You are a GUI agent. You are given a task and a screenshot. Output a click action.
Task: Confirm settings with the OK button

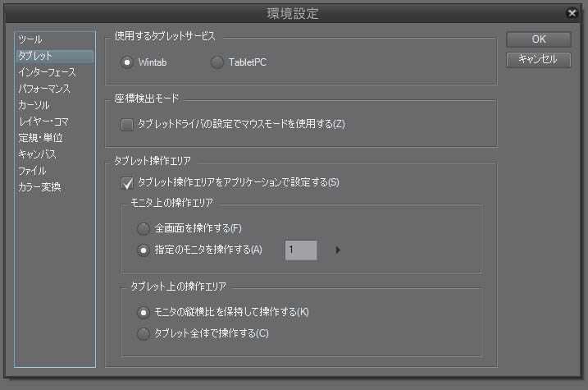coord(539,39)
